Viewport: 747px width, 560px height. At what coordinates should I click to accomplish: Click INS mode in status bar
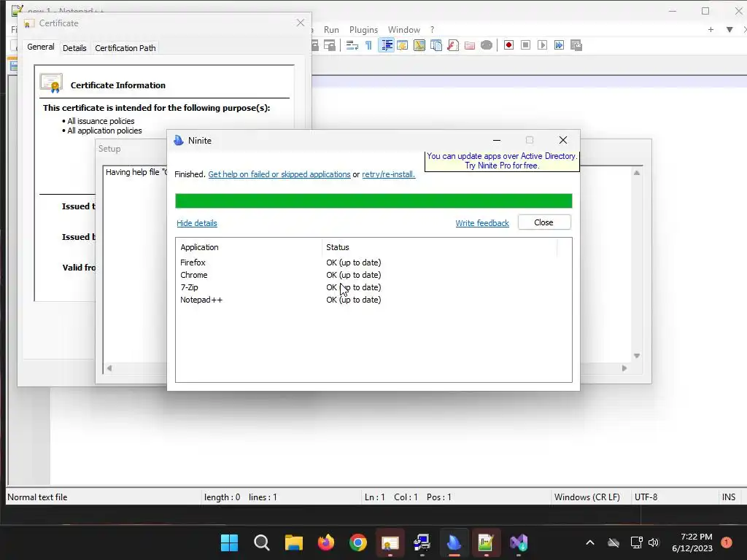tap(729, 497)
